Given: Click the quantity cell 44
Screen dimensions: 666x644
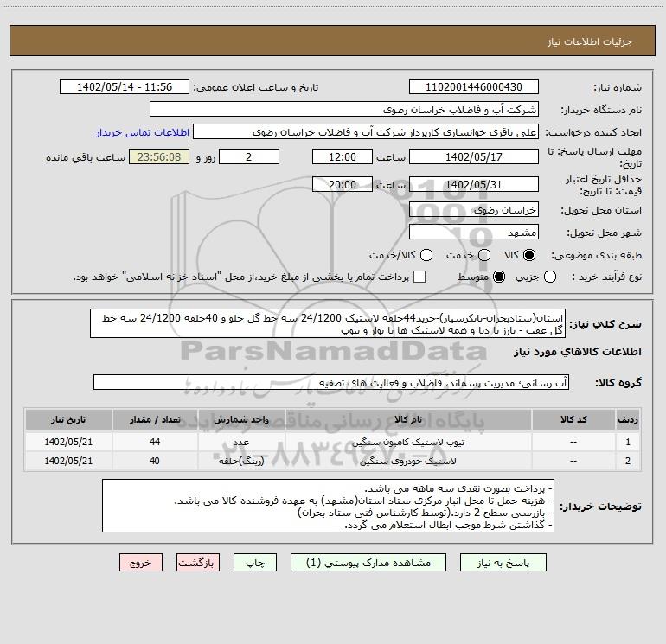Looking at the screenshot, I should [155, 442].
